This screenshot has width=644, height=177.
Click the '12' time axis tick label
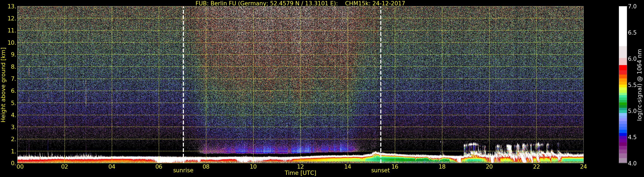click(300, 166)
